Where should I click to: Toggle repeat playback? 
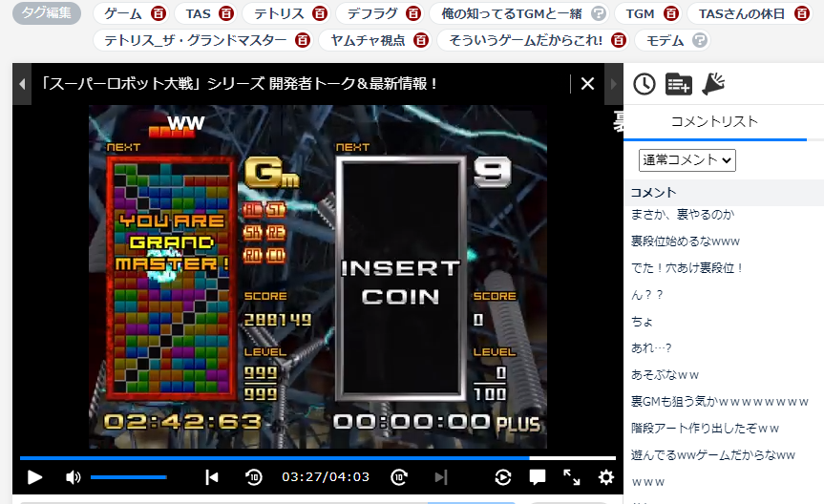click(503, 477)
